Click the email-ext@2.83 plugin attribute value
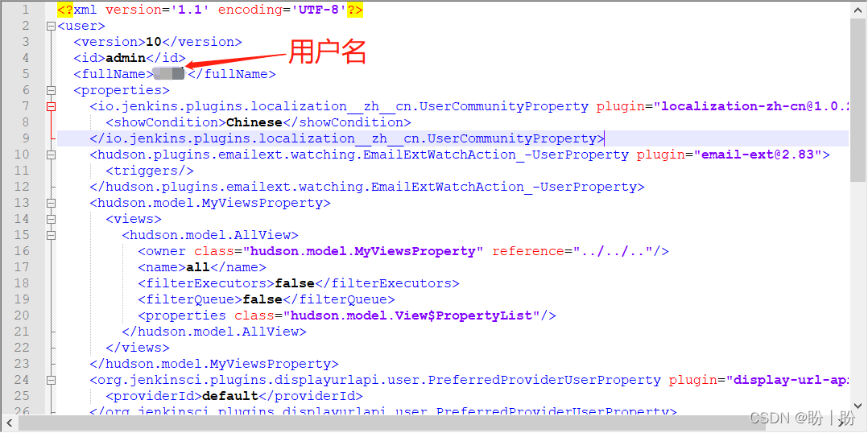The width and height of the screenshot is (868, 433). [x=758, y=155]
